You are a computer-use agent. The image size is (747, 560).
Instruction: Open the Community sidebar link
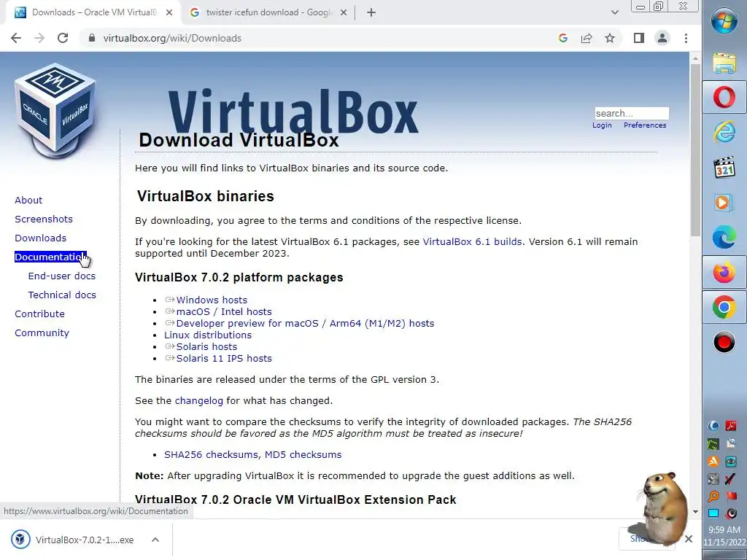click(42, 332)
